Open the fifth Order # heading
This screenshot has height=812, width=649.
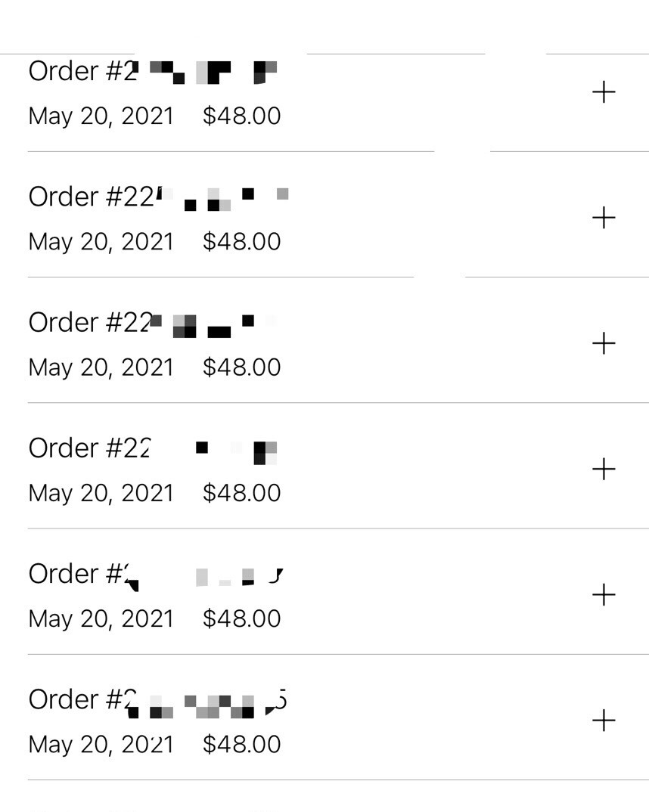[x=156, y=575]
